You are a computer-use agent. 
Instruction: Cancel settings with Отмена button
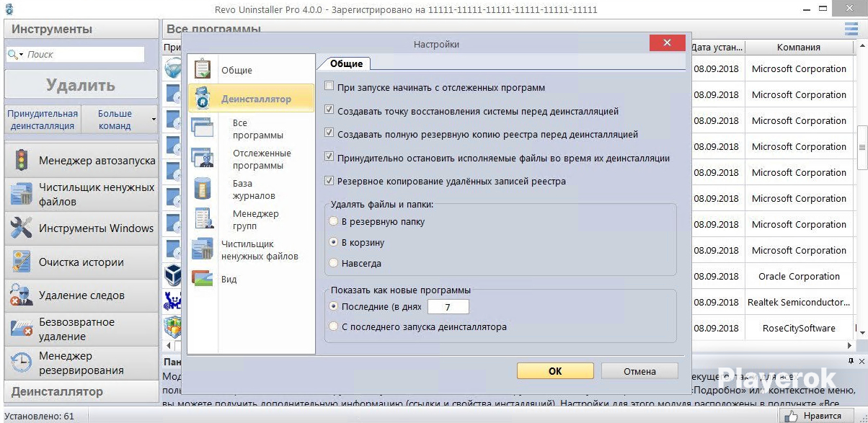point(639,371)
